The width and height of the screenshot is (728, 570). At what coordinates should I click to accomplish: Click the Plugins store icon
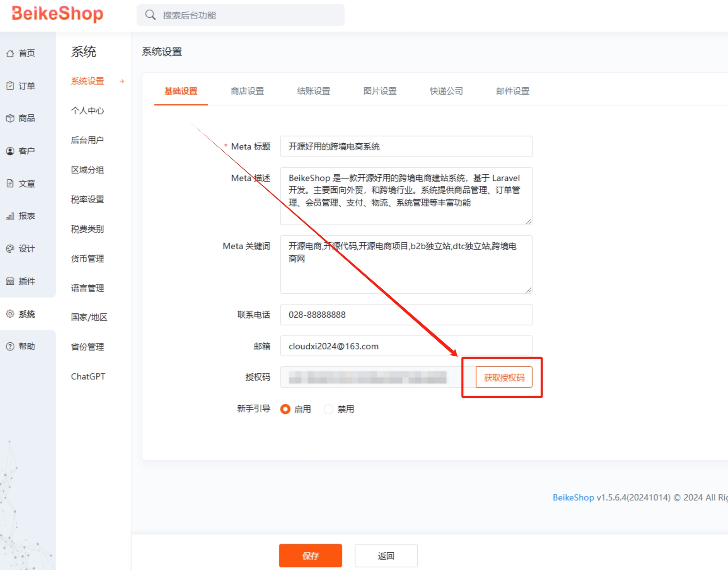[x=10, y=281]
